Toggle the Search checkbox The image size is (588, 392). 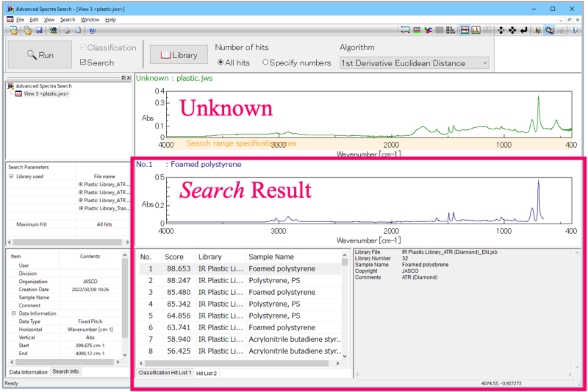coord(83,63)
